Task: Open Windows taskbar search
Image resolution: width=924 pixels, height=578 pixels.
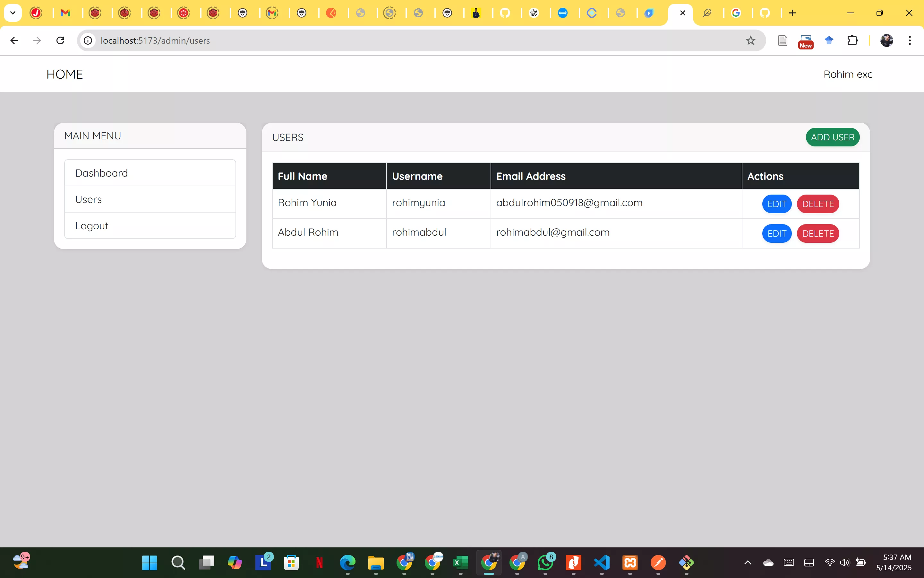Action: 178,563
